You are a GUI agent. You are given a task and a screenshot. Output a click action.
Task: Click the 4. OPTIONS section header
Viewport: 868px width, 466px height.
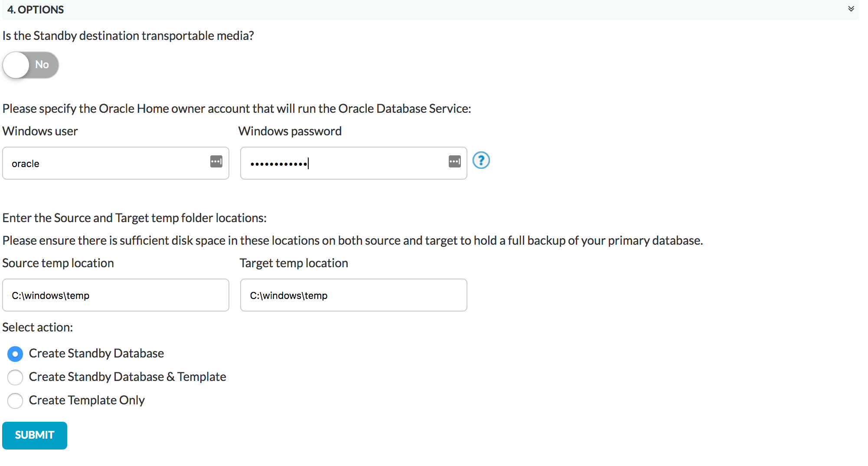430,10
